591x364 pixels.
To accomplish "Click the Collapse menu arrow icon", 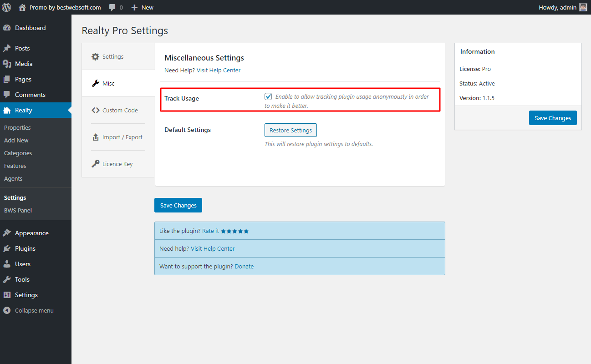I will click(x=6, y=310).
